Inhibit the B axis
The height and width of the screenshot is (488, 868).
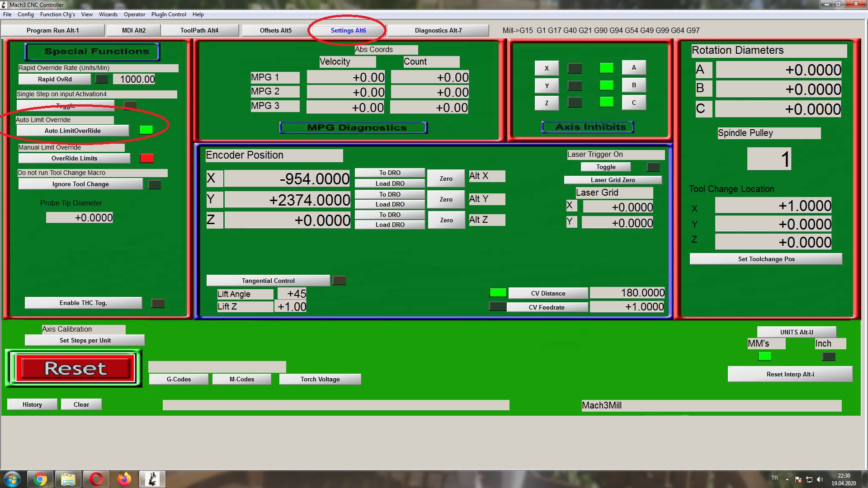(x=634, y=85)
